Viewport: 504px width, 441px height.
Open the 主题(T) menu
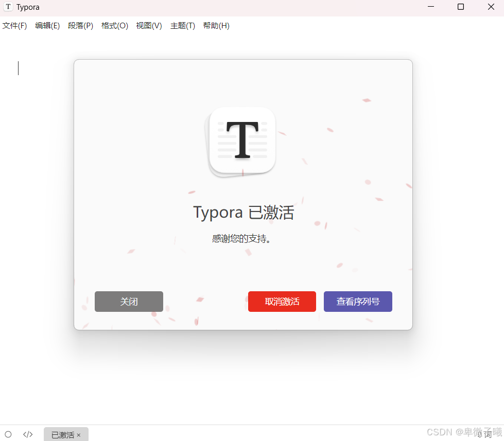point(183,26)
